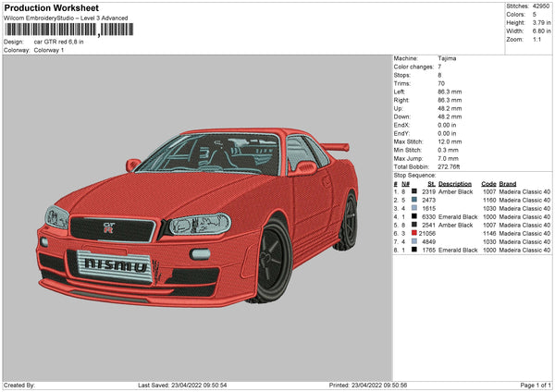Click the Stop Sequence heading

(413, 174)
